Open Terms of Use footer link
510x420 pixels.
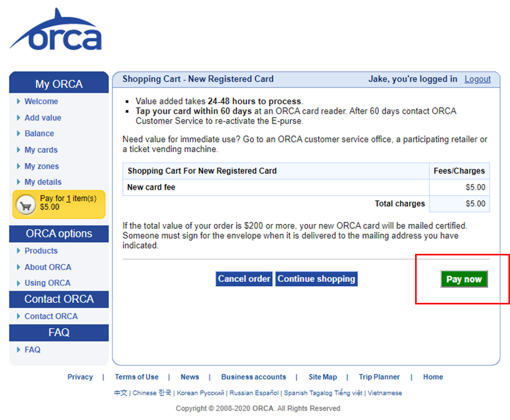click(x=137, y=377)
